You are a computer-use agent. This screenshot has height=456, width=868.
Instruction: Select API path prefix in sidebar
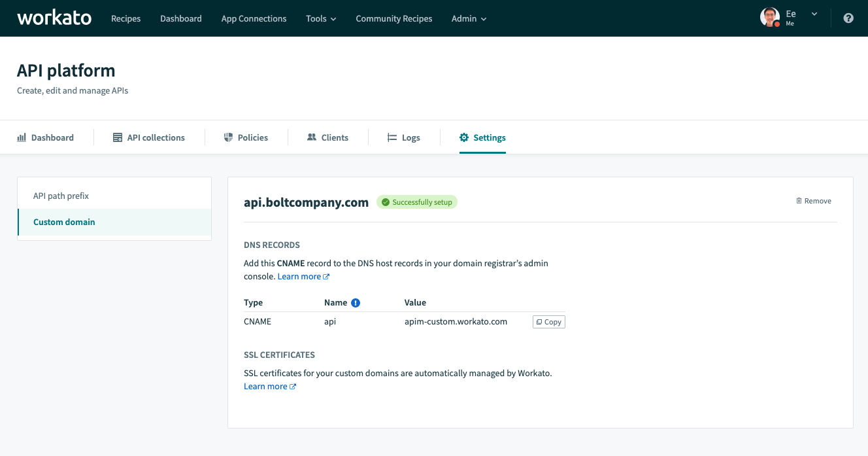click(114, 196)
